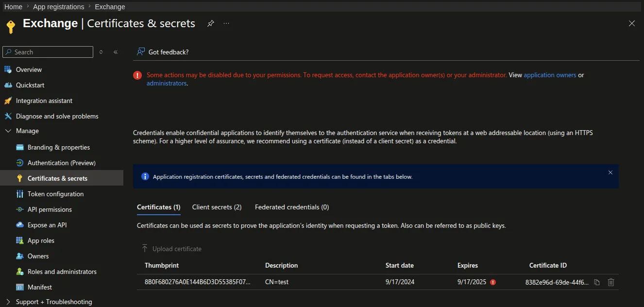Go to App registrations breadcrumb
This screenshot has height=307, width=644.
58,7
